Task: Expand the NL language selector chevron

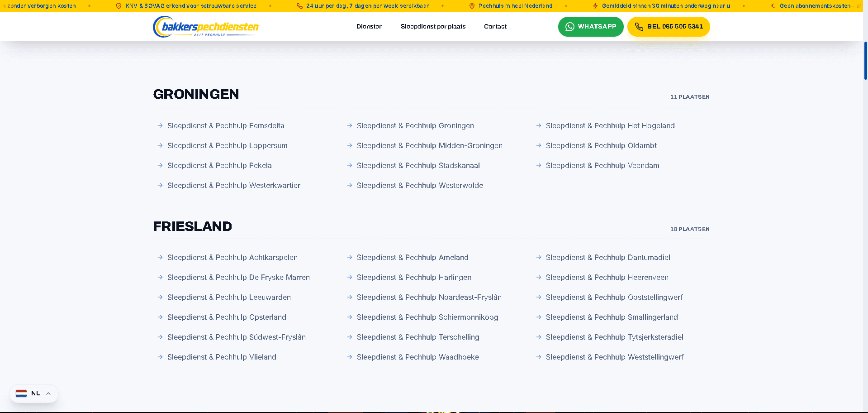Action: coord(48,394)
